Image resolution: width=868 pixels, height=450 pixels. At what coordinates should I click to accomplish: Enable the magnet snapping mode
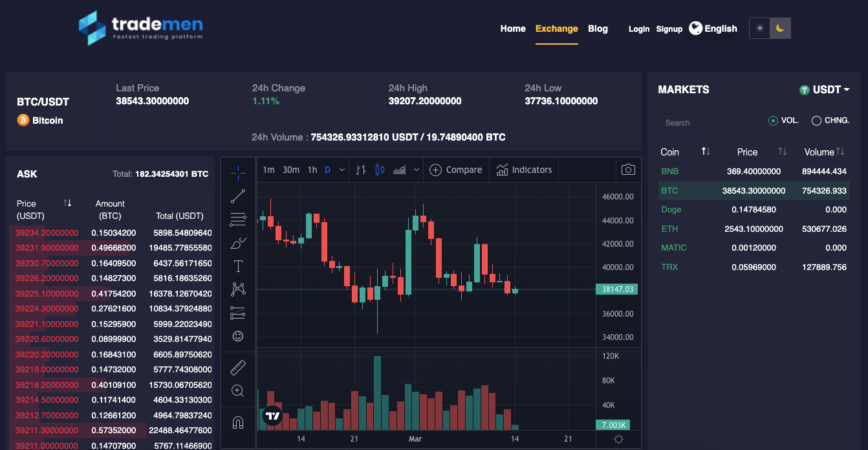(x=238, y=423)
